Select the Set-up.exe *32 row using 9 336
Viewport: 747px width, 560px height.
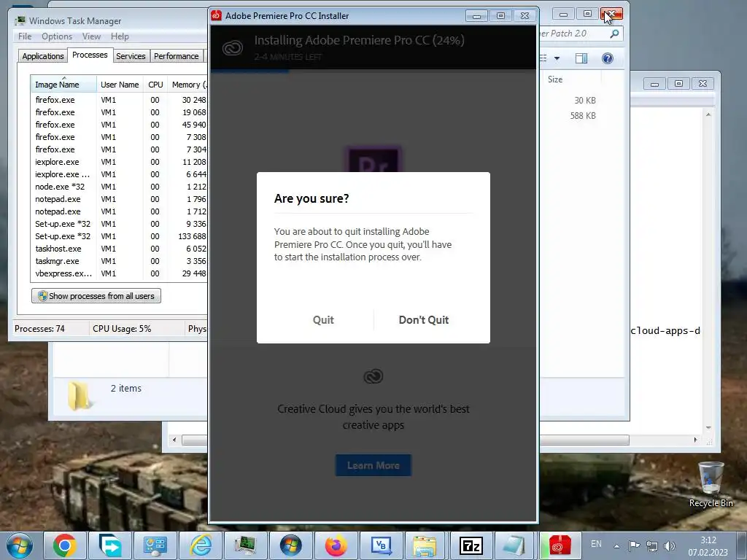click(119, 224)
